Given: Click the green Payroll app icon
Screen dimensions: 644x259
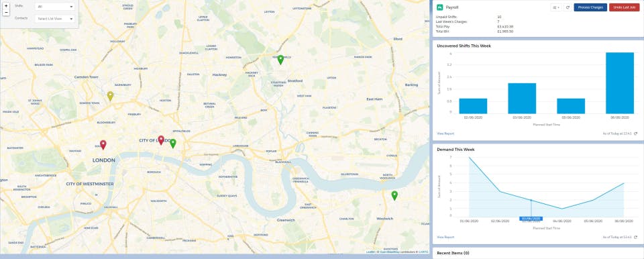Looking at the screenshot, I should [x=440, y=7].
